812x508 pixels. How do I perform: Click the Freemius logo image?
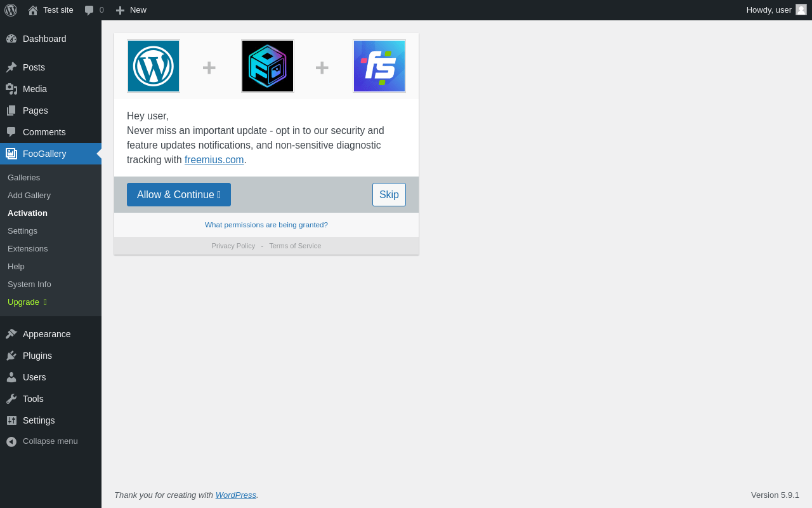pos(379,66)
